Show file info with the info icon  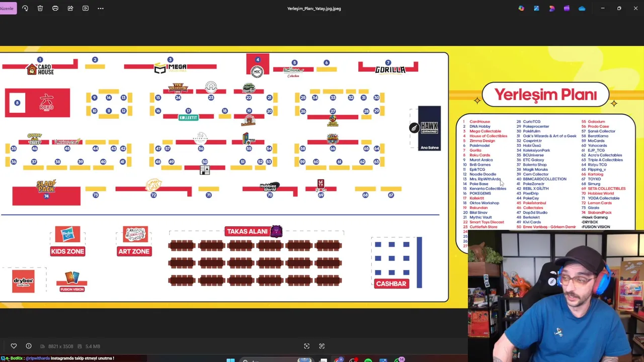coord(29,346)
